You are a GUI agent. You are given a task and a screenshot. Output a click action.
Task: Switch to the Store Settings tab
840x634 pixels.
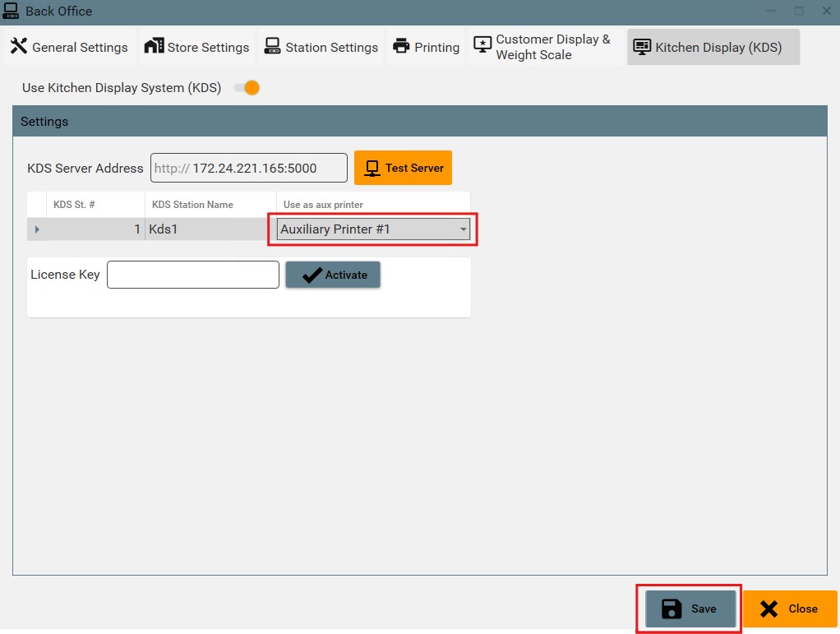point(198,47)
